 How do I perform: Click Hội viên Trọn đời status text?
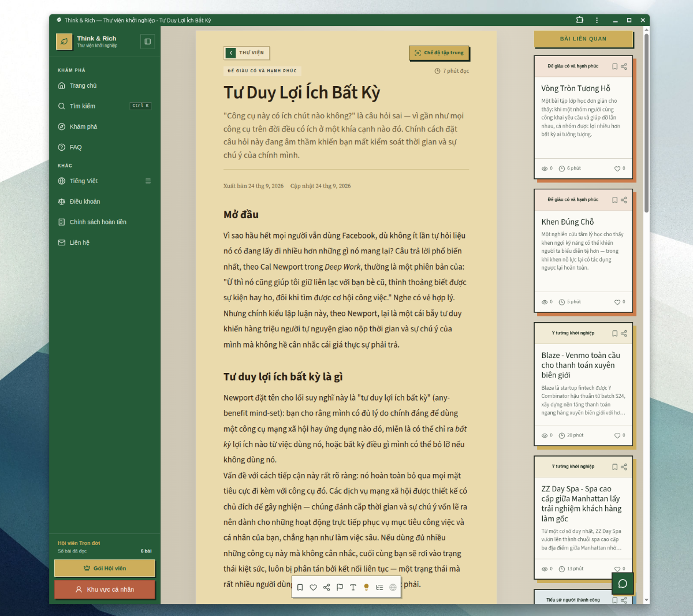pyautogui.click(x=79, y=543)
